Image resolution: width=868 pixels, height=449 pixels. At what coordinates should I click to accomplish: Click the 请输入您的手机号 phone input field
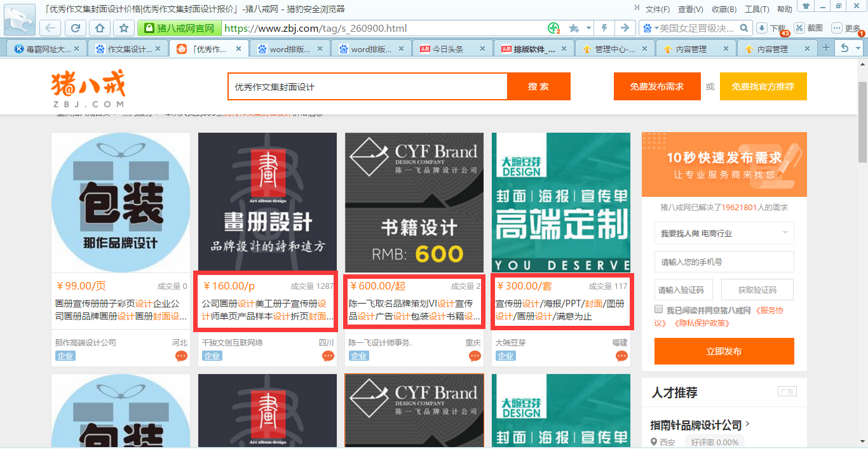(x=724, y=262)
